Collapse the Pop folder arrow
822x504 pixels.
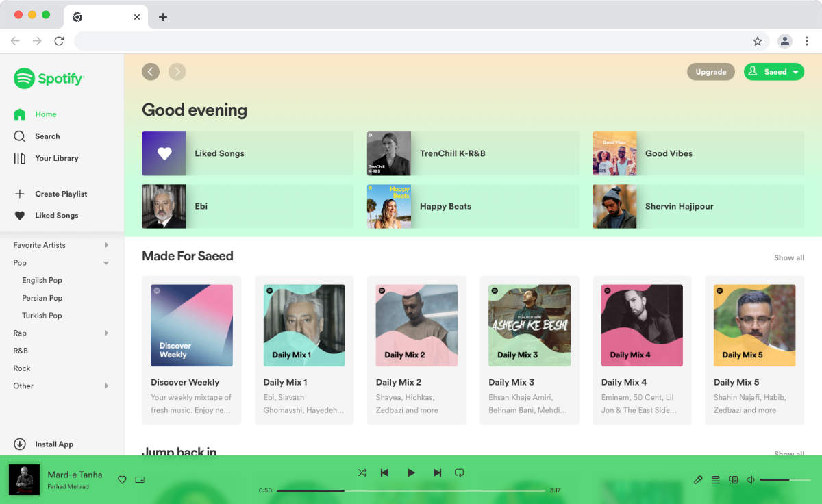coord(106,263)
